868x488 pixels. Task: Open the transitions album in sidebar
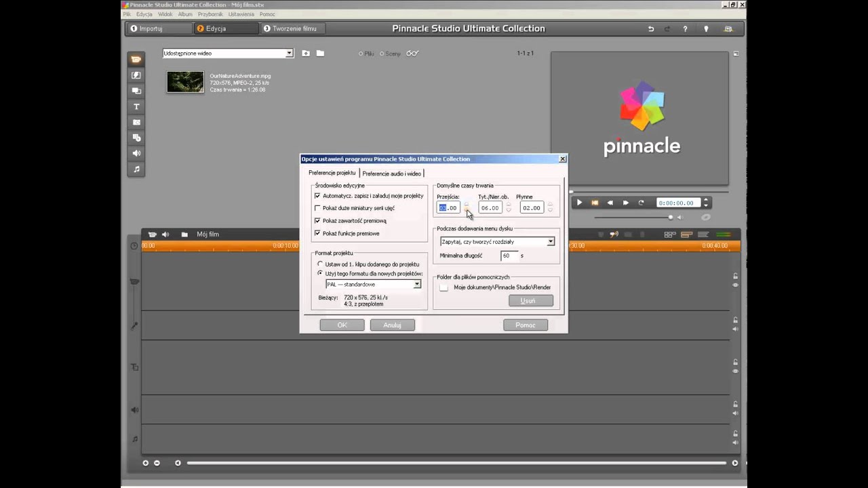[136, 75]
